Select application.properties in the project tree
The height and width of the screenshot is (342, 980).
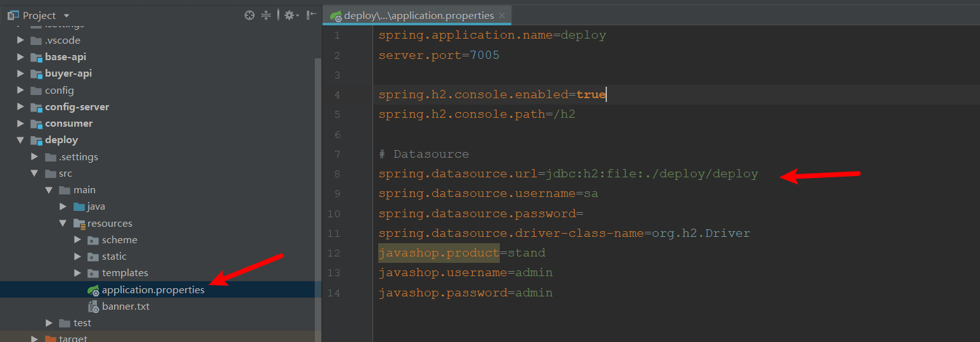click(153, 290)
